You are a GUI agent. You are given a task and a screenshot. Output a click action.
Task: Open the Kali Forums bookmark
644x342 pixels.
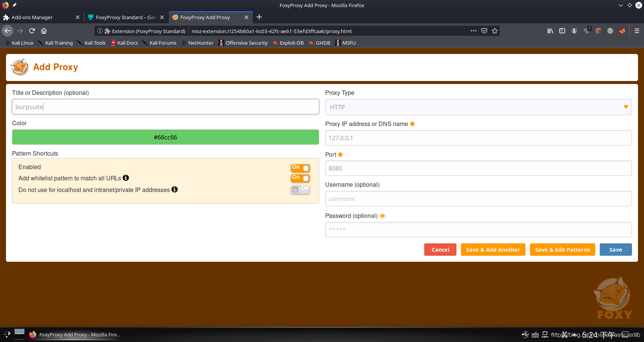[x=159, y=43]
